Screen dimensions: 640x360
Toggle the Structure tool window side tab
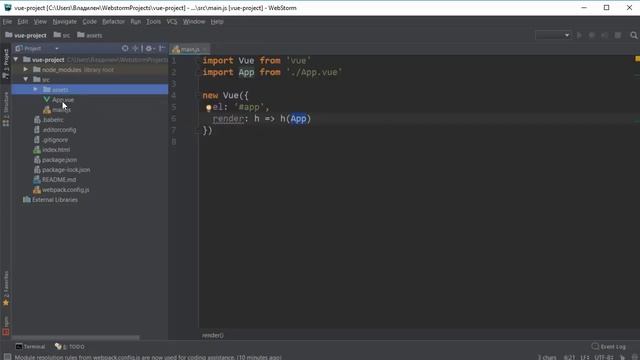6,109
